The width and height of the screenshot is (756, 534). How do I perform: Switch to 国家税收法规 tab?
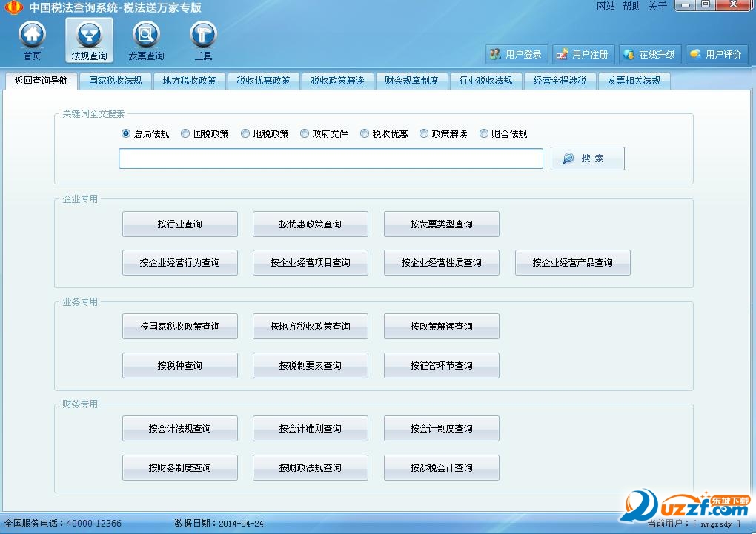115,81
